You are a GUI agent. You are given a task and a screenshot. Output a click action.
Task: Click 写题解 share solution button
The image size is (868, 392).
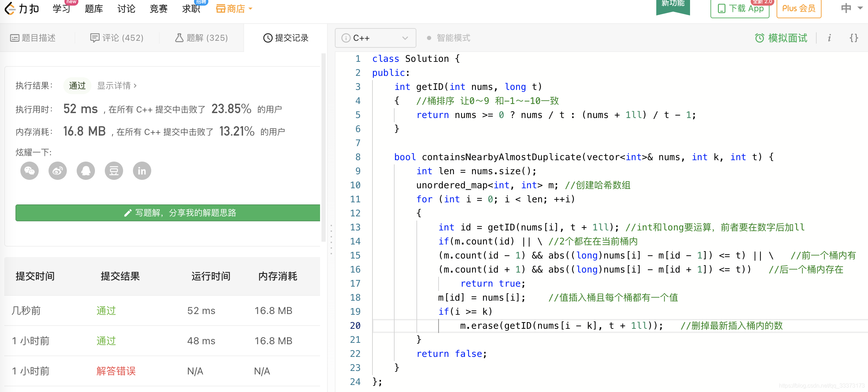tap(168, 213)
